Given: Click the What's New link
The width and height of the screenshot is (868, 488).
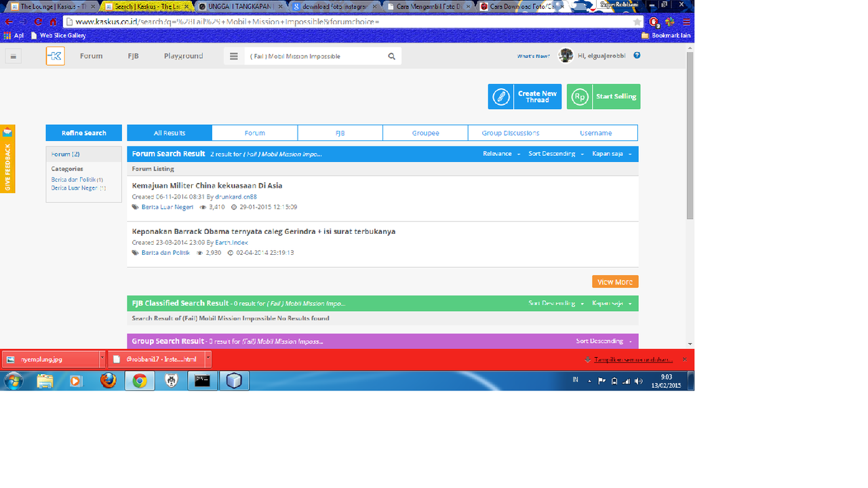Looking at the screenshot, I should pos(533,56).
